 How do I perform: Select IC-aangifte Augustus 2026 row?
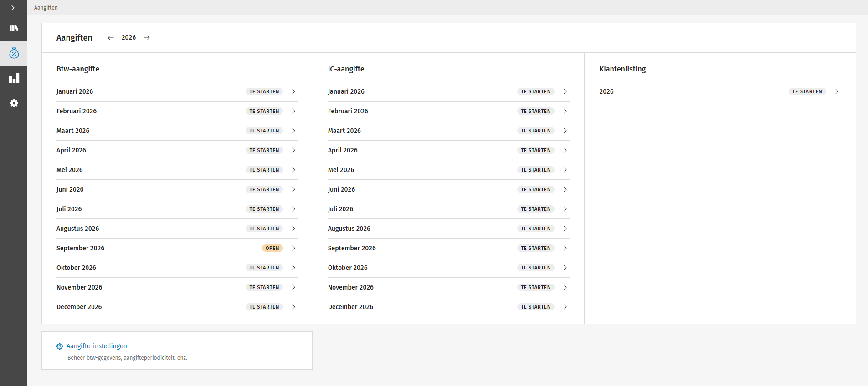[449, 229]
